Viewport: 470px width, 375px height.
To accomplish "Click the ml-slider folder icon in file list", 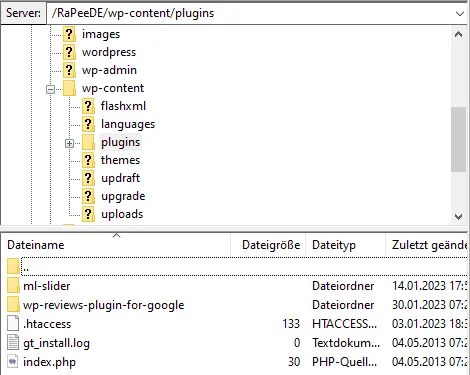I will [x=13, y=286].
